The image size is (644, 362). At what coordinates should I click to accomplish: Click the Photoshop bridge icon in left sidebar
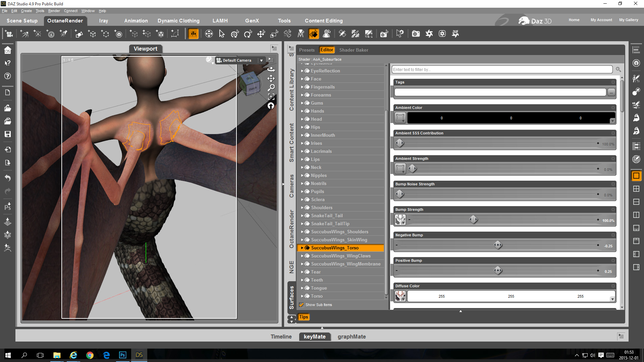point(7,206)
